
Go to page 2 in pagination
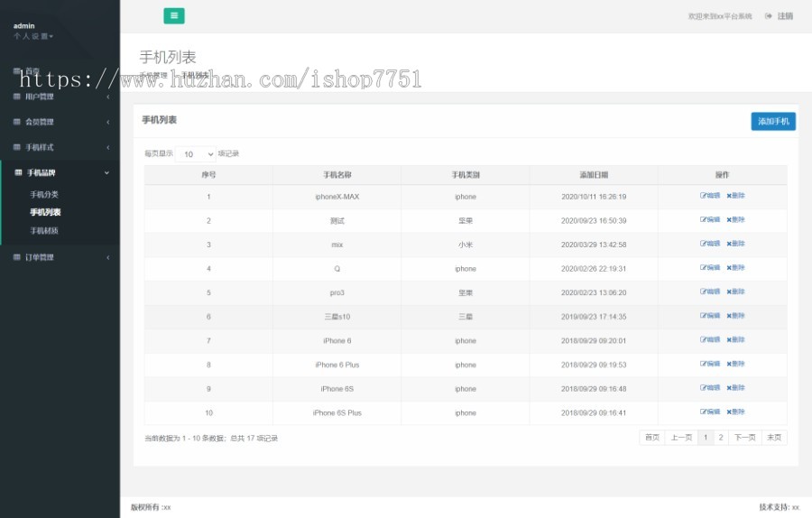tap(720, 437)
